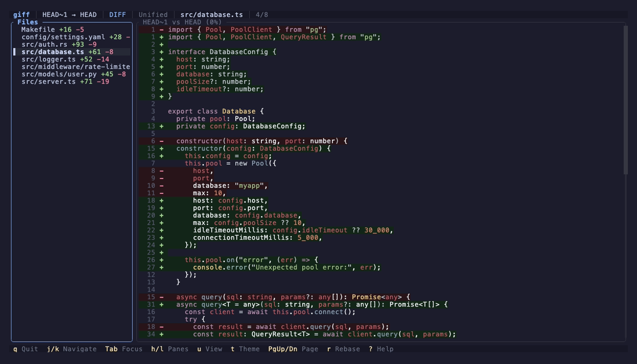Click the 'poolSize?: number;' line
Screen dimensions: 637x364
(x=213, y=81)
